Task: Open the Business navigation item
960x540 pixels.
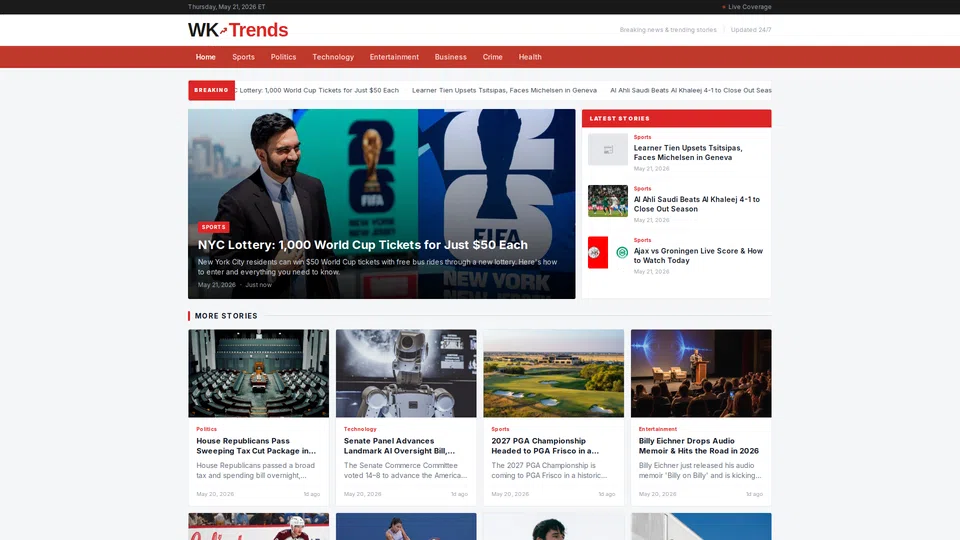Action: (x=451, y=57)
